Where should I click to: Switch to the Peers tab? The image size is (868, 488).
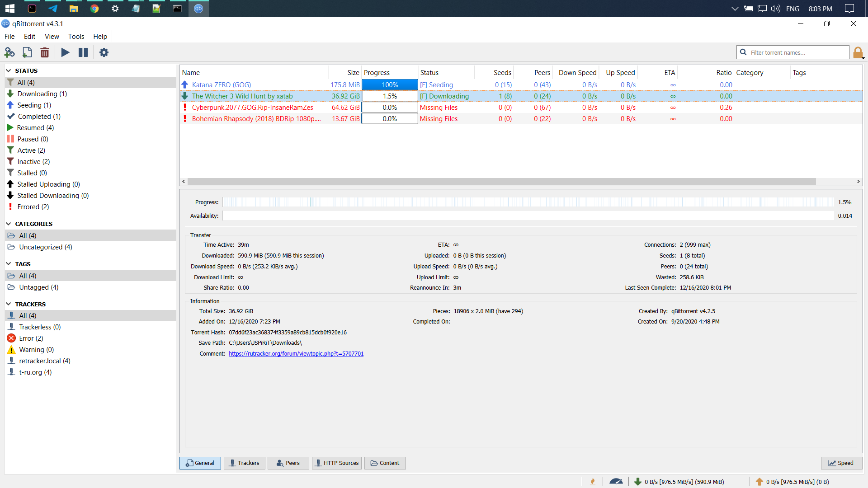tap(288, 463)
